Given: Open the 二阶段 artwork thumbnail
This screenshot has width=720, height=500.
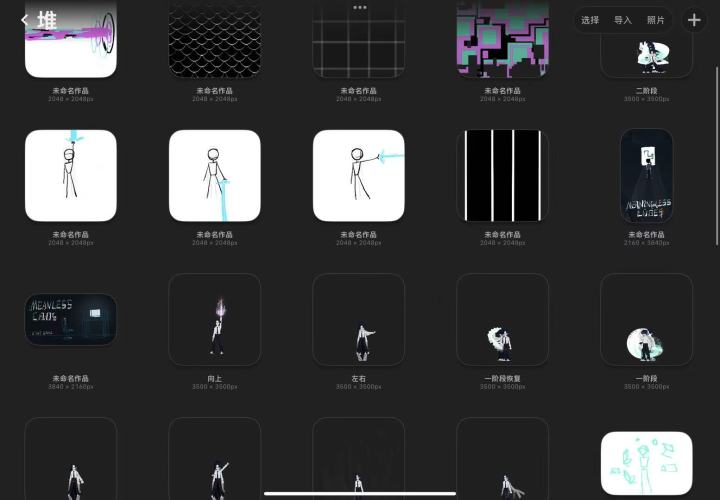Looking at the screenshot, I should coord(647,54).
